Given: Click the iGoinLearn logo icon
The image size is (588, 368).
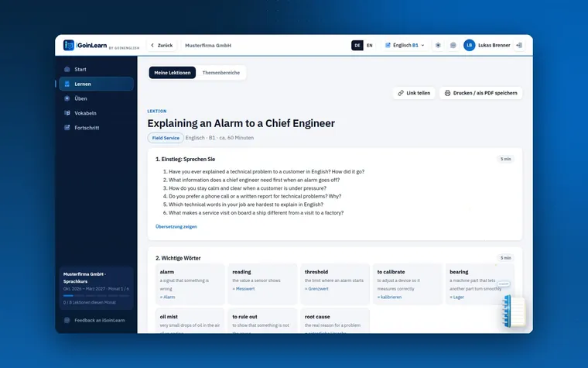Looking at the screenshot, I should pos(69,45).
